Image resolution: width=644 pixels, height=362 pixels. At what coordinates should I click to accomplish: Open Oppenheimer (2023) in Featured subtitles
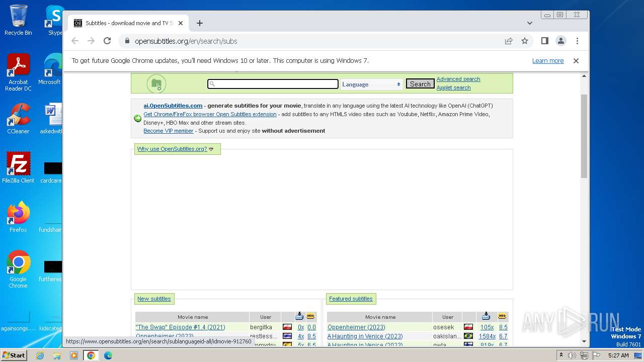point(356,327)
